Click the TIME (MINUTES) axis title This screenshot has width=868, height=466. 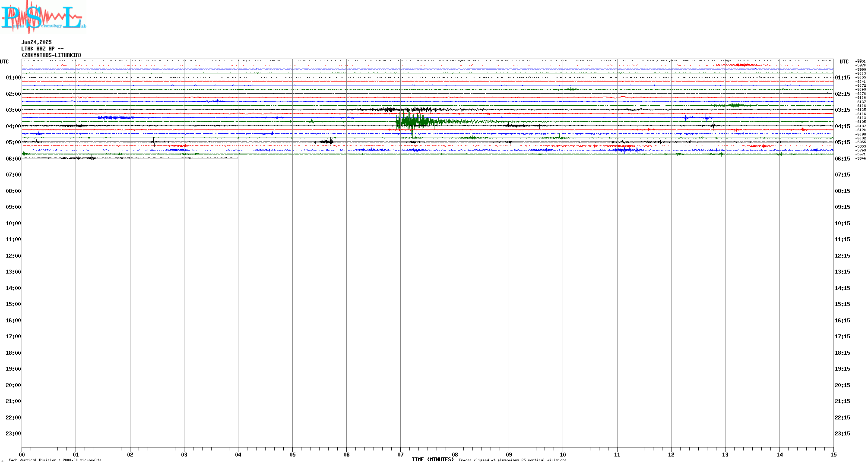433,460
